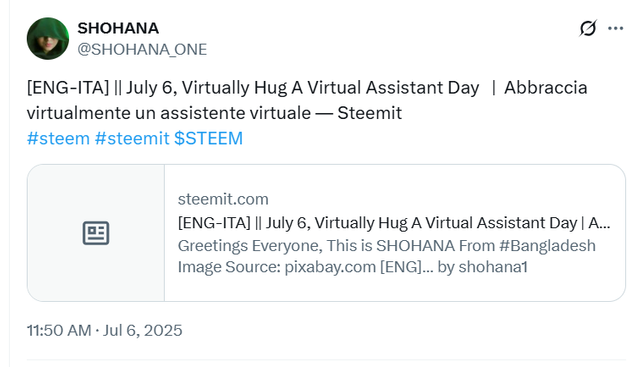Image resolution: width=640 pixels, height=367 pixels.
Task: Click the #steemit hashtag
Action: point(132,138)
